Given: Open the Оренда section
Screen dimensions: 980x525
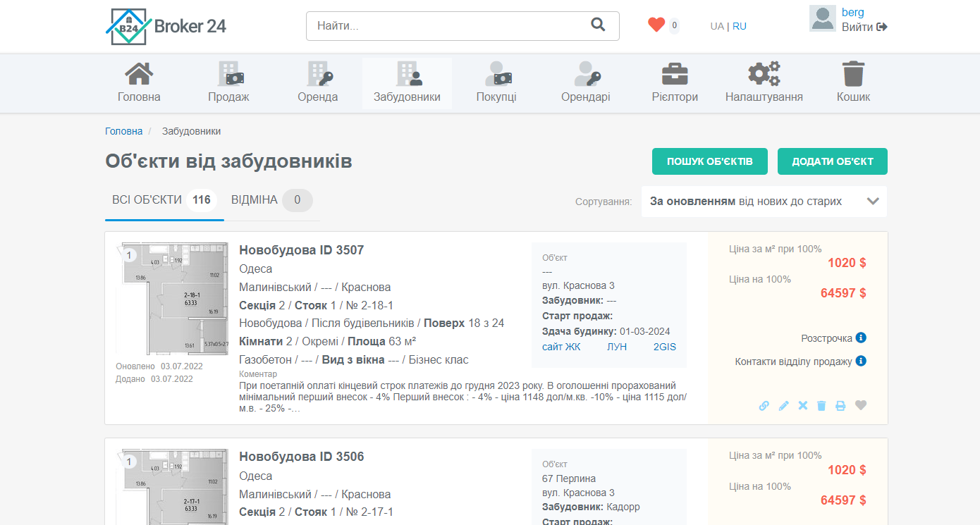Looking at the screenshot, I should click(x=318, y=83).
